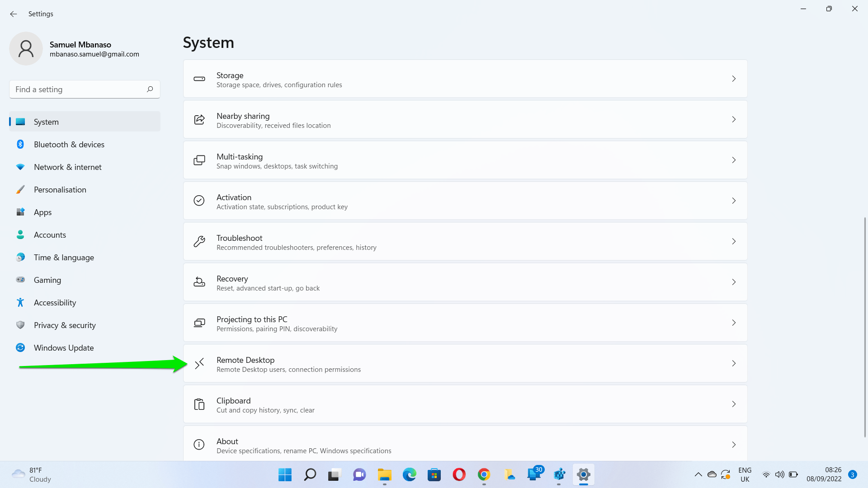This screenshot has width=868, height=488.
Task: Open Bluetooth & devices settings
Action: point(69,144)
